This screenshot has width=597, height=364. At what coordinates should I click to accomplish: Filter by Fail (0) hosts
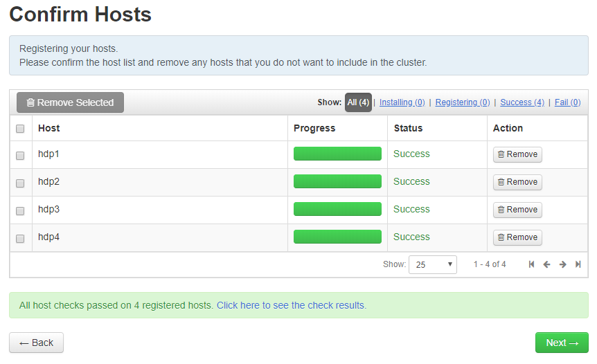pos(568,102)
